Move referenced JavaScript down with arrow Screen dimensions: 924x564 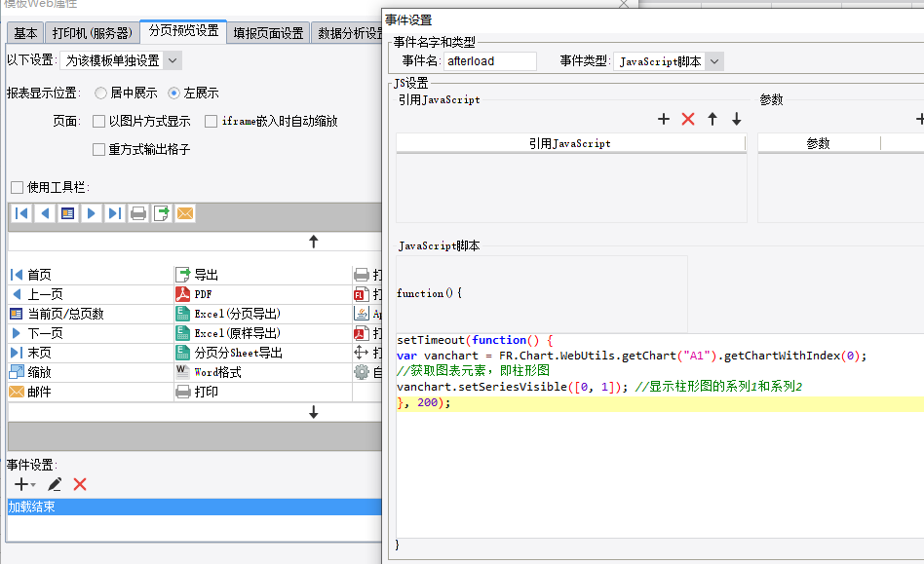coord(737,119)
